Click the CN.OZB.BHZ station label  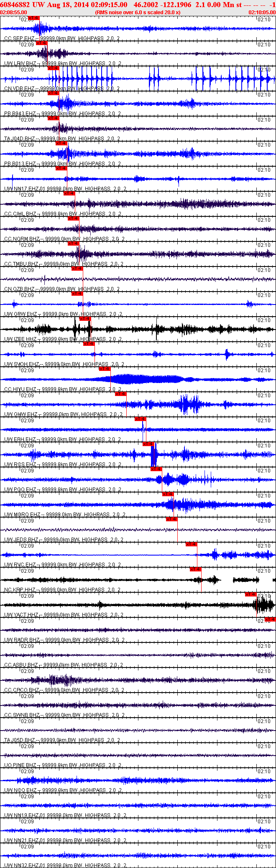tap(20, 289)
